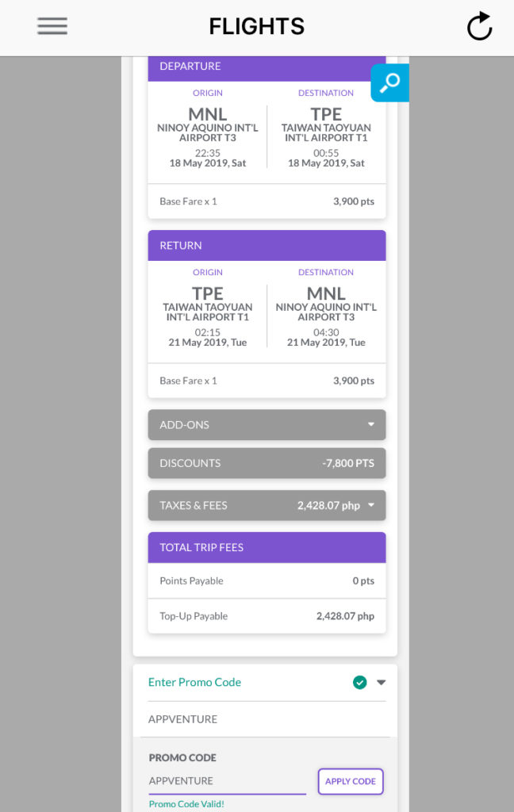
Task: Expand the TAXES & FEES breakdown
Action: (267, 505)
